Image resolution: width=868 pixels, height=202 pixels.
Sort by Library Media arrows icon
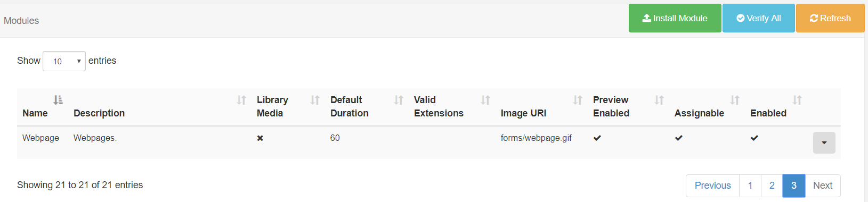315,100
